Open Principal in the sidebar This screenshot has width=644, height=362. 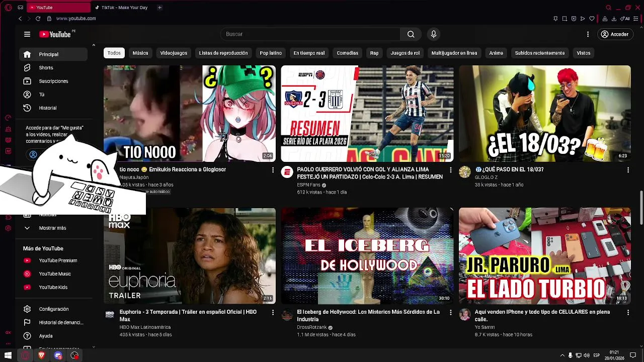pyautogui.click(x=53, y=54)
